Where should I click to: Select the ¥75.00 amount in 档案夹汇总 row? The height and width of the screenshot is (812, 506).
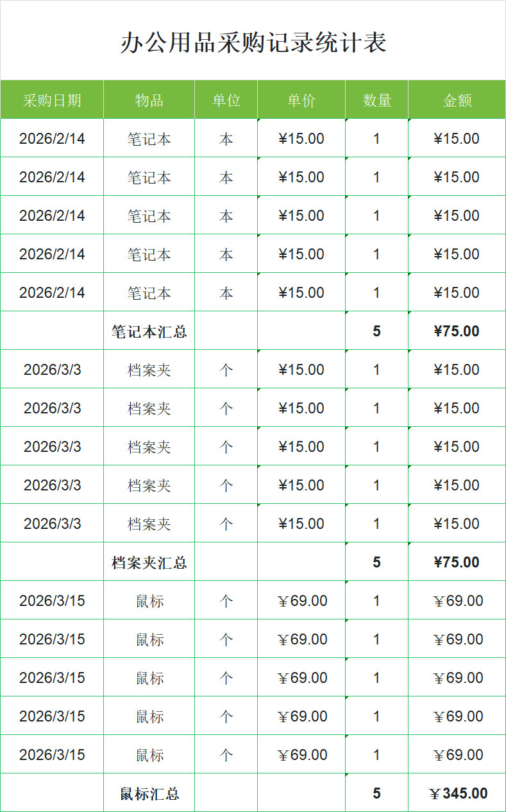click(457, 562)
